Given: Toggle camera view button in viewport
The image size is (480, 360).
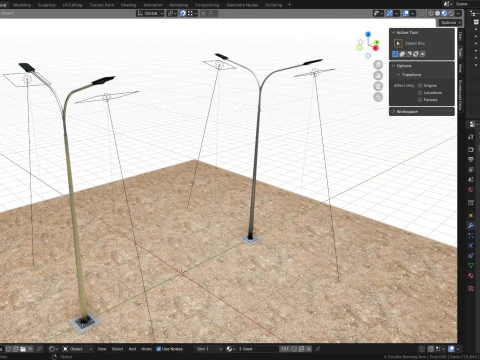Looking at the screenshot, I should pyautogui.click(x=378, y=86).
